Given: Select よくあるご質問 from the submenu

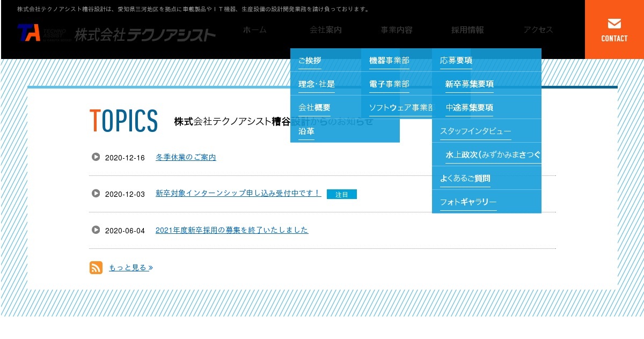Looking at the screenshot, I should [465, 178].
